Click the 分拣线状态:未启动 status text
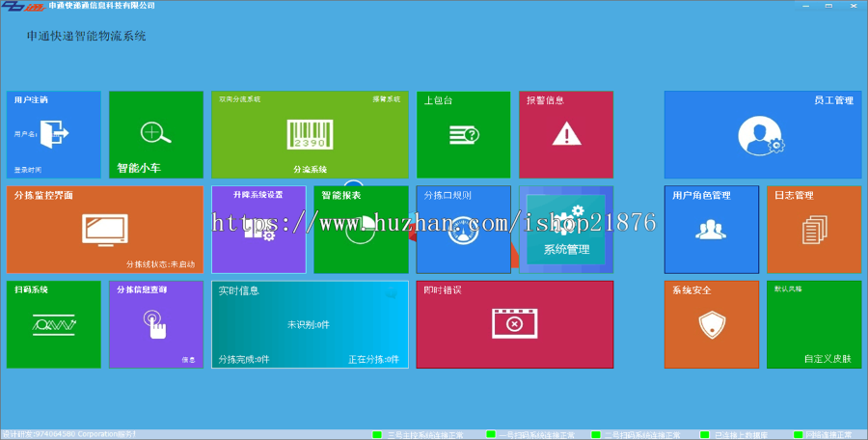The height and width of the screenshot is (440, 868). 160,264
